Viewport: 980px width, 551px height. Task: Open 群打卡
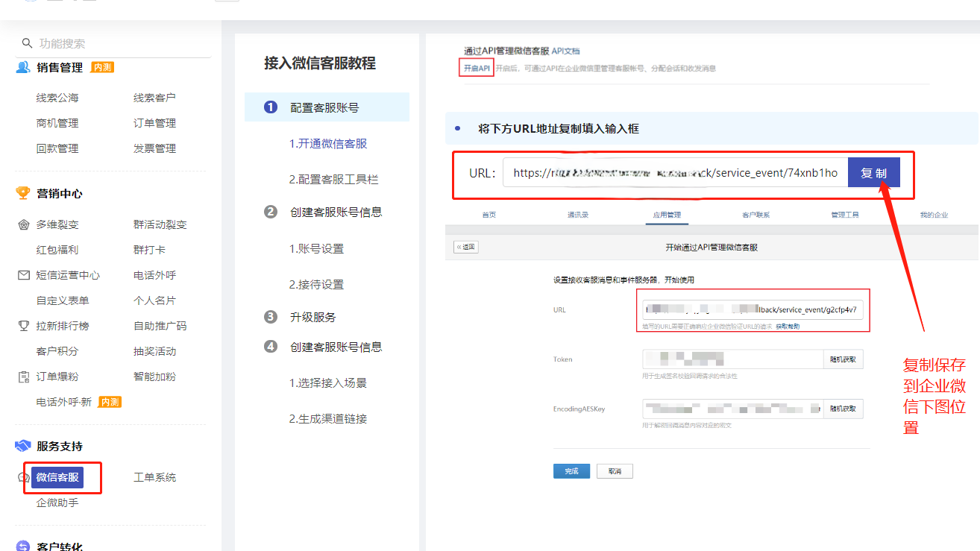[x=149, y=250]
